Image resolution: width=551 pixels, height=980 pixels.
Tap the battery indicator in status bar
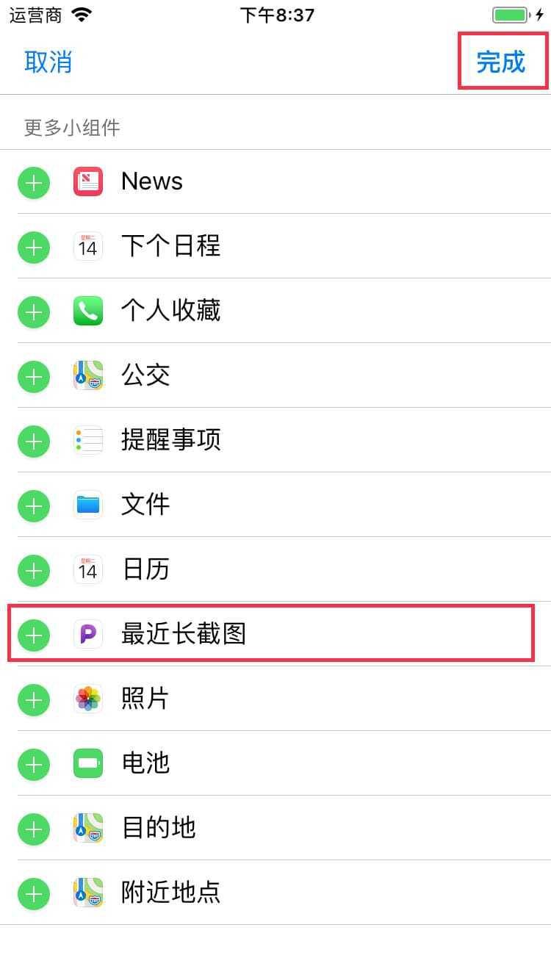511,15
